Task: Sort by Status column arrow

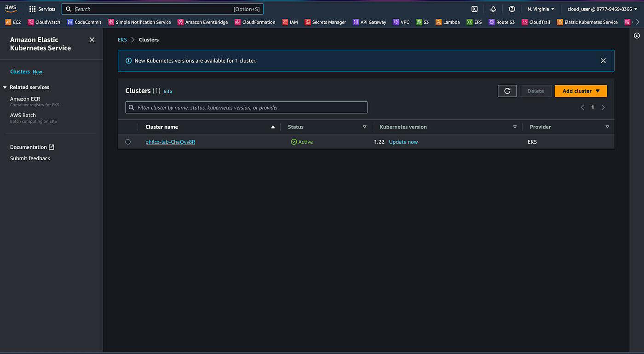Action: coord(365,127)
